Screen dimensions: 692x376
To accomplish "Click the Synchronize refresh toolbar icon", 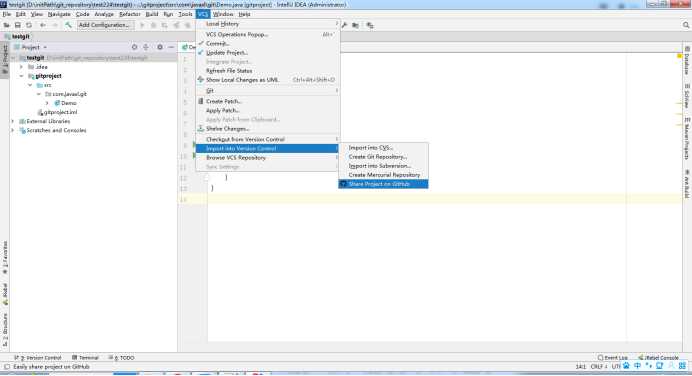I will tap(29, 25).
